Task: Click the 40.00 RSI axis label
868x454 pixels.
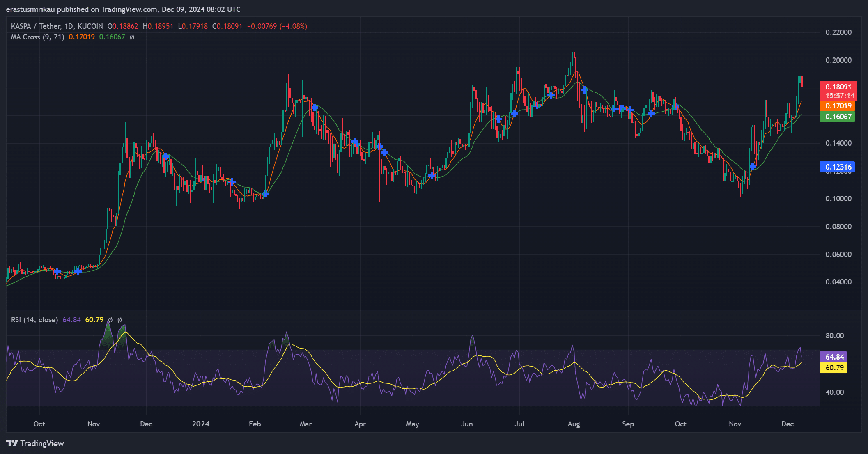Action: pos(835,392)
